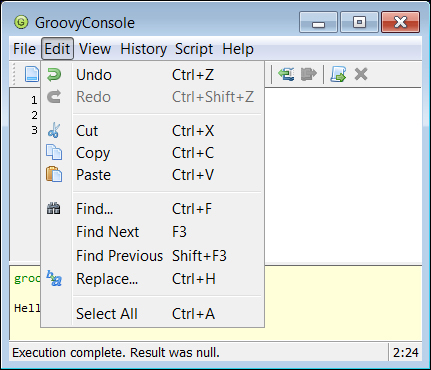431x370 pixels.
Task: Open the History menu
Action: coord(143,49)
